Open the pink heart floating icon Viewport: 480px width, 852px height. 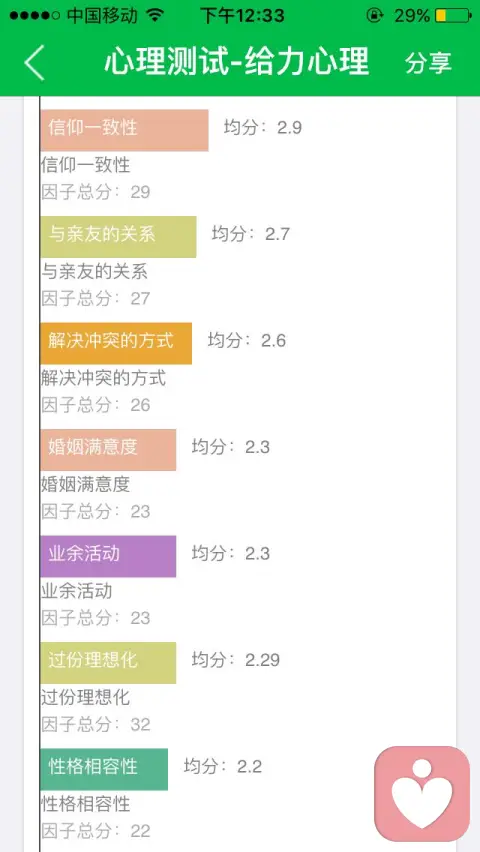pyautogui.click(x=422, y=793)
